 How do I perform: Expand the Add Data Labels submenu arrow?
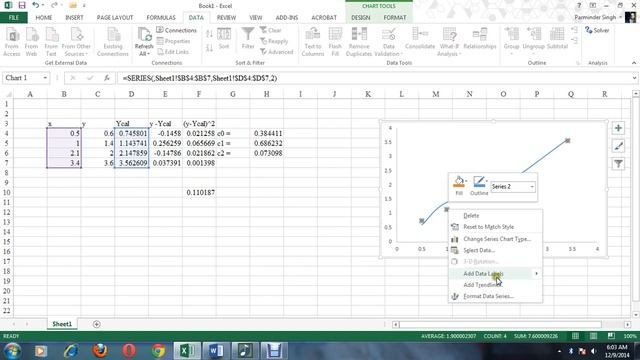point(536,273)
